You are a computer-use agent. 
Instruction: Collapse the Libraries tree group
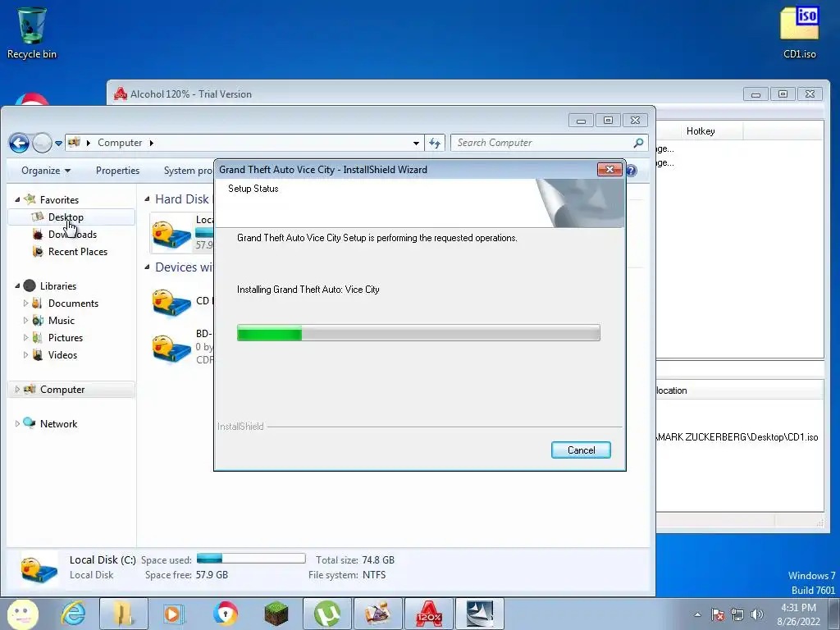pos(17,286)
